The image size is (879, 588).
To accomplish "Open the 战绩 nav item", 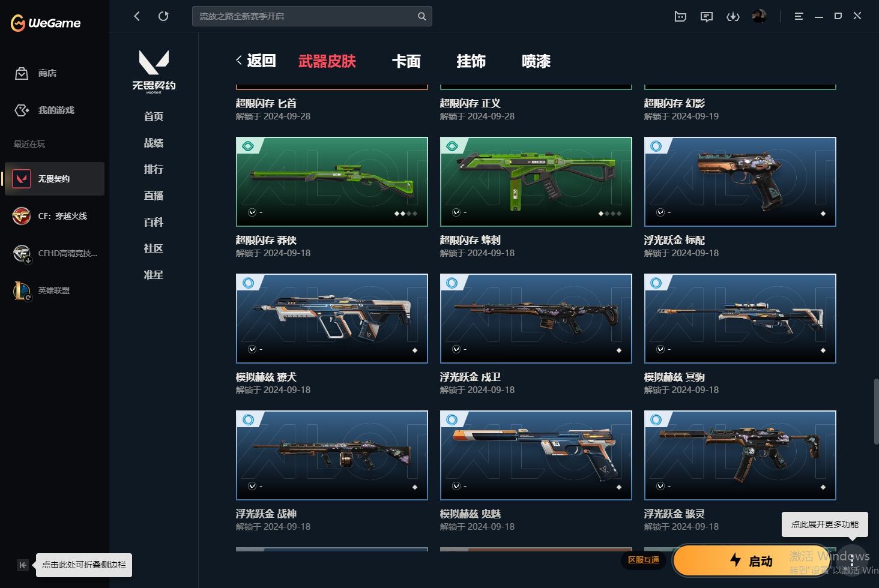I will tap(154, 143).
